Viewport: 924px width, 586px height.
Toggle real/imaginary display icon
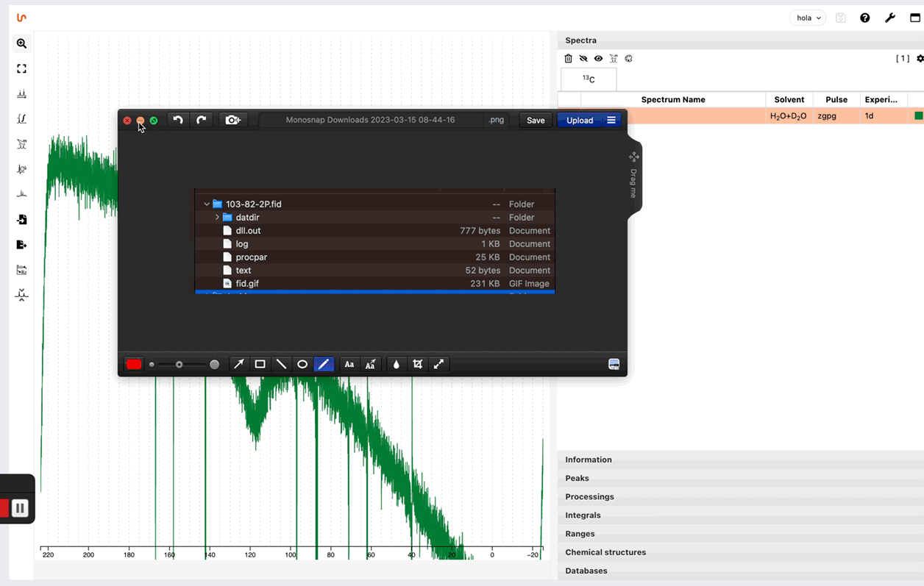pyautogui.click(x=21, y=270)
